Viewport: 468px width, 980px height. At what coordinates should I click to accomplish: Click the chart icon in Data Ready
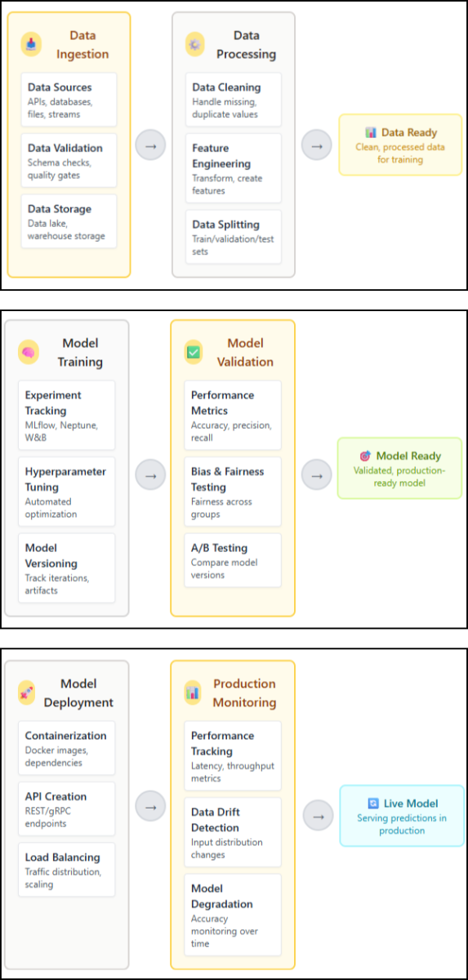(x=371, y=132)
